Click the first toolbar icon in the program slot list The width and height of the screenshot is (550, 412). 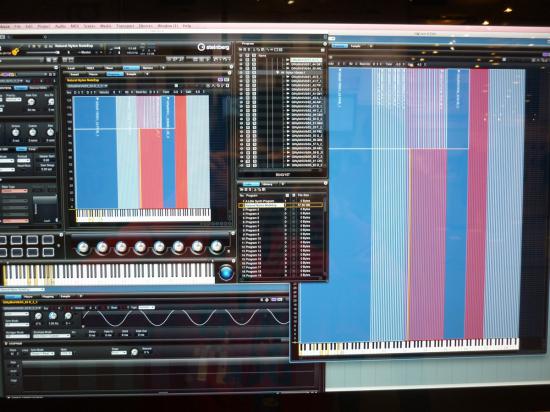tap(241, 189)
